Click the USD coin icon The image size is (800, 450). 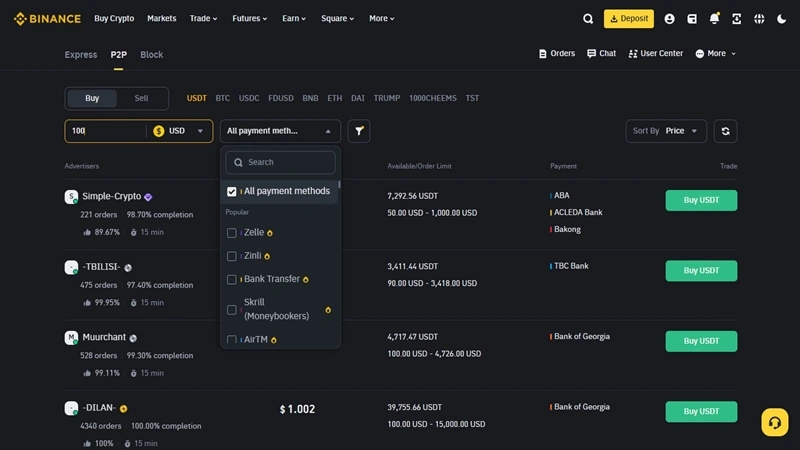159,131
